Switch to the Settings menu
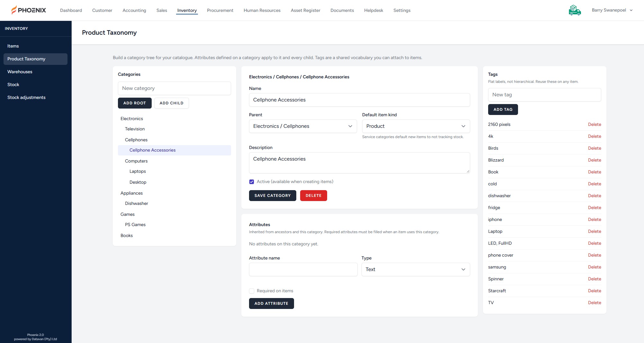This screenshot has width=644, height=343. 402,10
